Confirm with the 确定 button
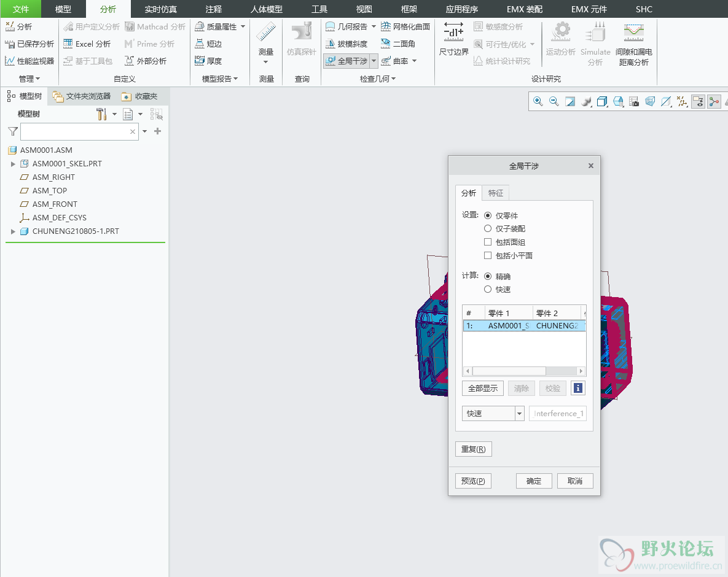 [534, 481]
